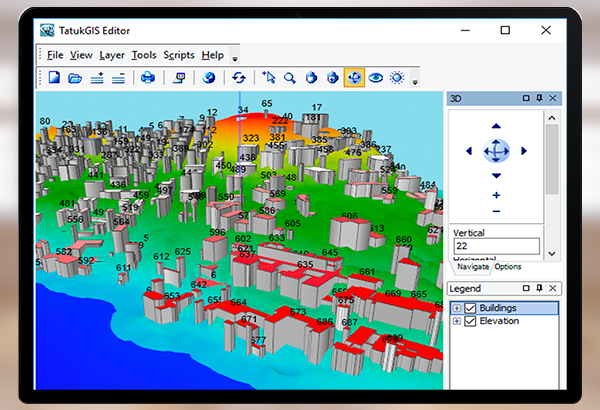Open the View menu
Screen dimensions: 600x410
81,55
